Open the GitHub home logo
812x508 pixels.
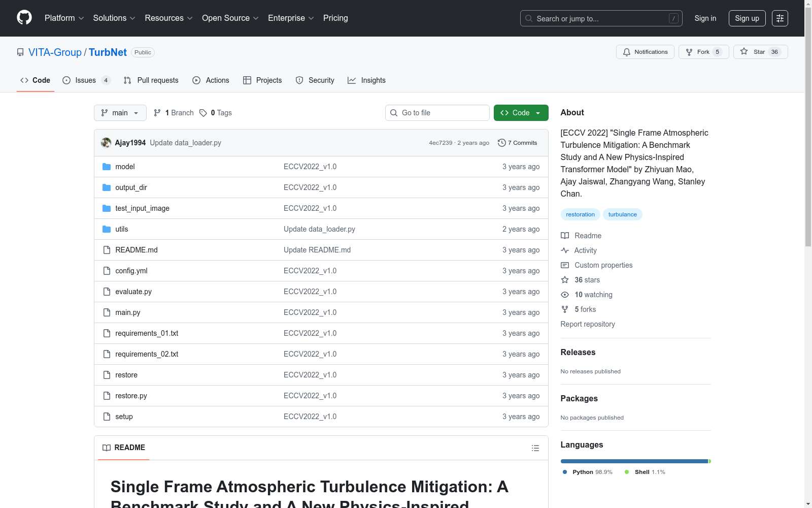tap(24, 18)
